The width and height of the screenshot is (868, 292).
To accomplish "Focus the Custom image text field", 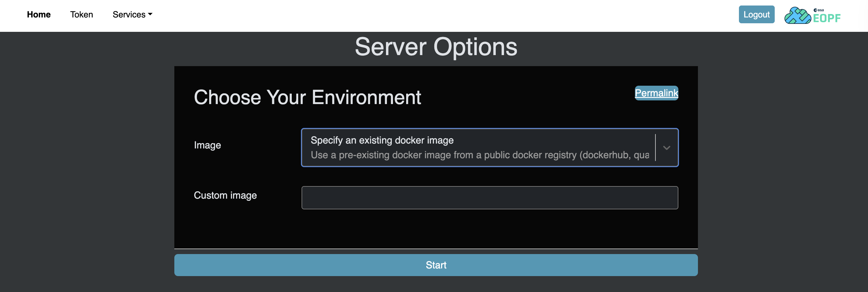I will click(x=489, y=198).
